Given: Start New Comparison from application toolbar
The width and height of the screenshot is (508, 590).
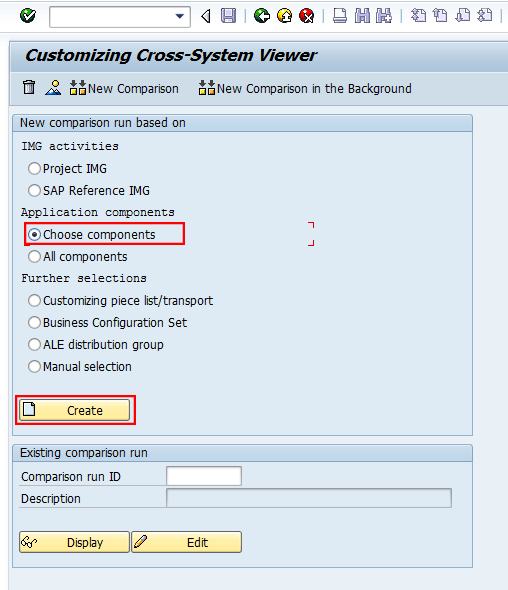Looking at the screenshot, I should (124, 88).
